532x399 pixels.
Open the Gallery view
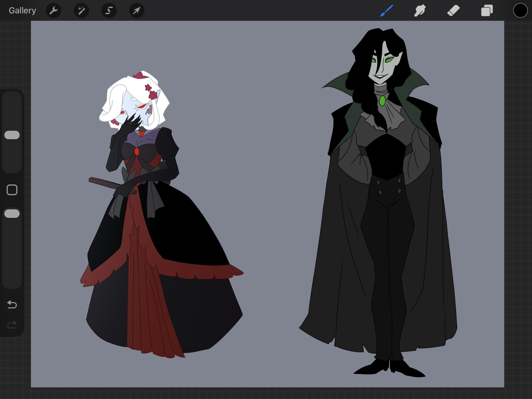pyautogui.click(x=22, y=11)
